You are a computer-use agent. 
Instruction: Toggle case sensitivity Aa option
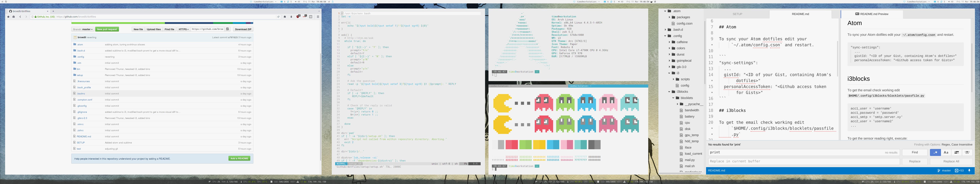point(946,152)
